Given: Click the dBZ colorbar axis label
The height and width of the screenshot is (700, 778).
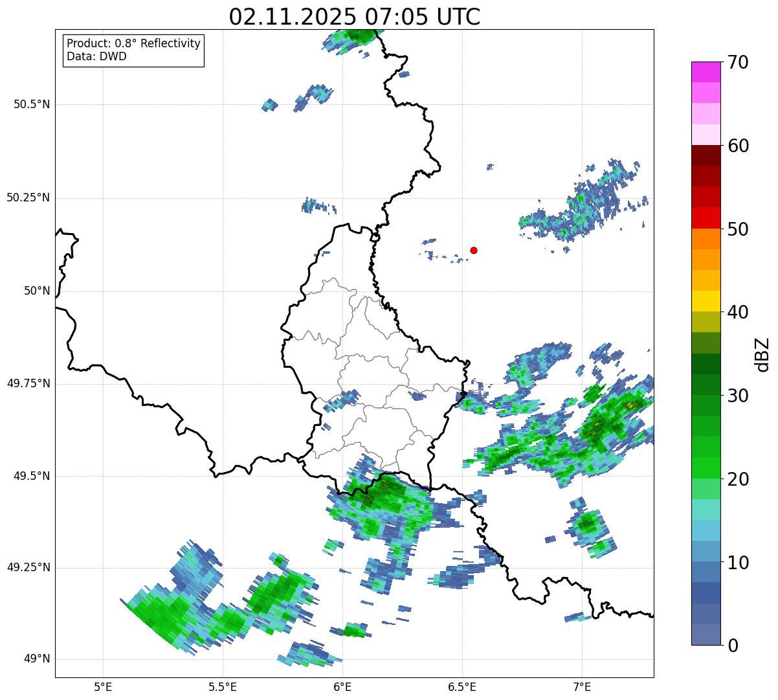Looking at the screenshot, I should tap(762, 354).
